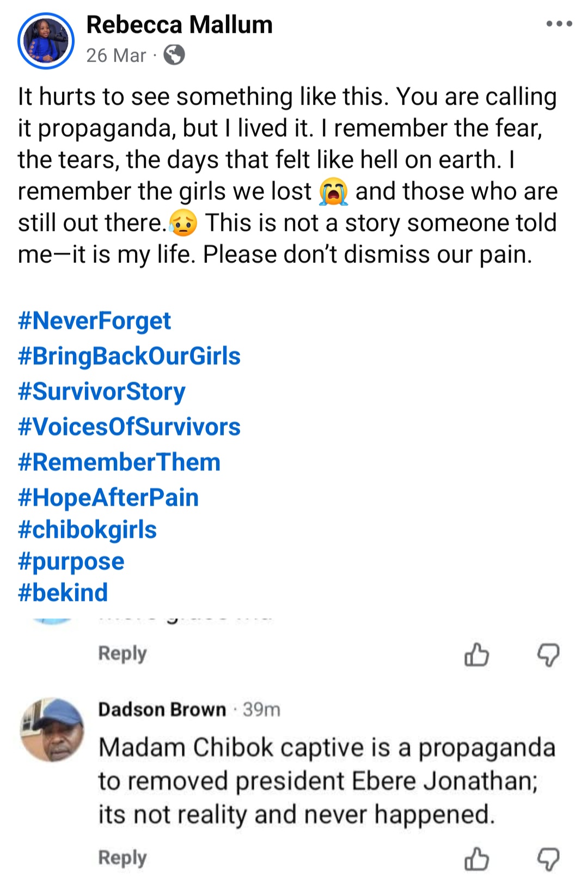Reply to Dadson Brown's comment
The height and width of the screenshot is (896, 588).
pos(122,856)
